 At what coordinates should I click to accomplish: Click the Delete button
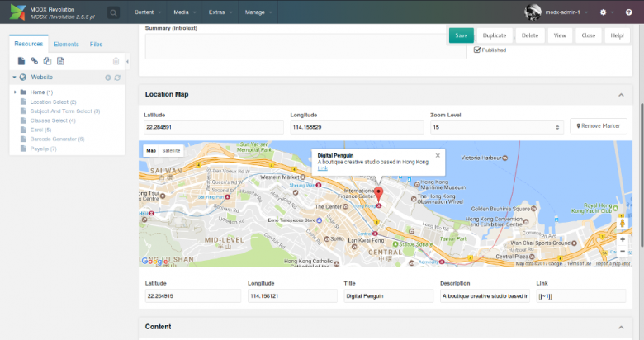[x=530, y=35]
